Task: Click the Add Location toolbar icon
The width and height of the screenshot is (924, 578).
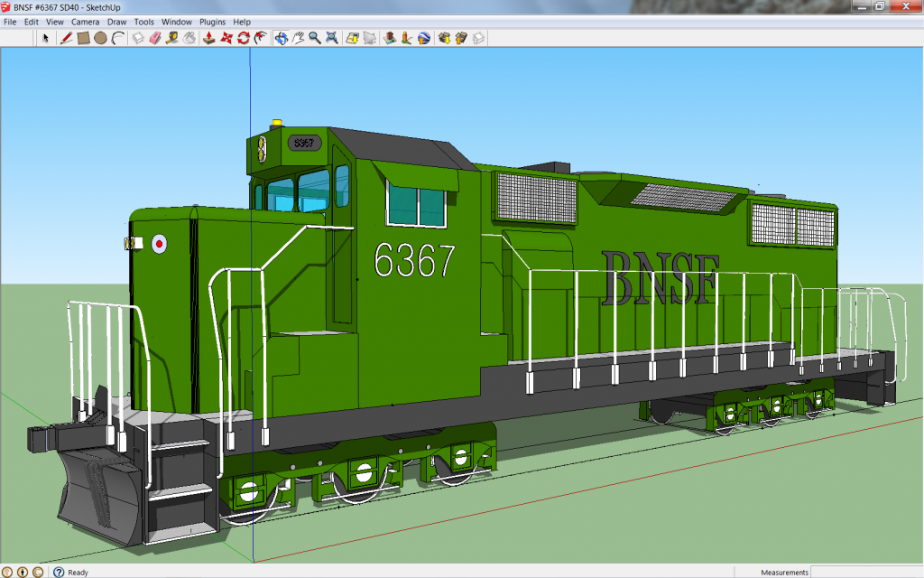Action: coord(353,38)
